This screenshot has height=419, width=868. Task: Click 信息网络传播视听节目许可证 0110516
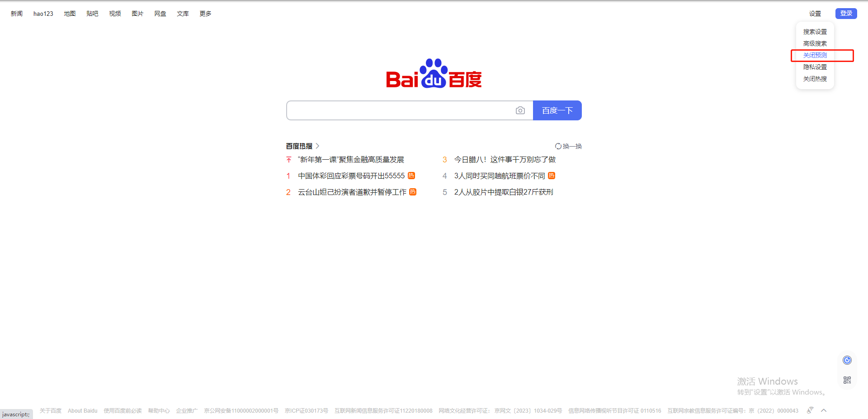615,411
